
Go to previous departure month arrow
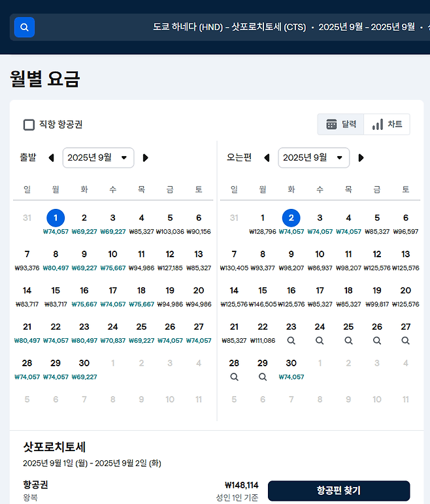click(x=51, y=157)
